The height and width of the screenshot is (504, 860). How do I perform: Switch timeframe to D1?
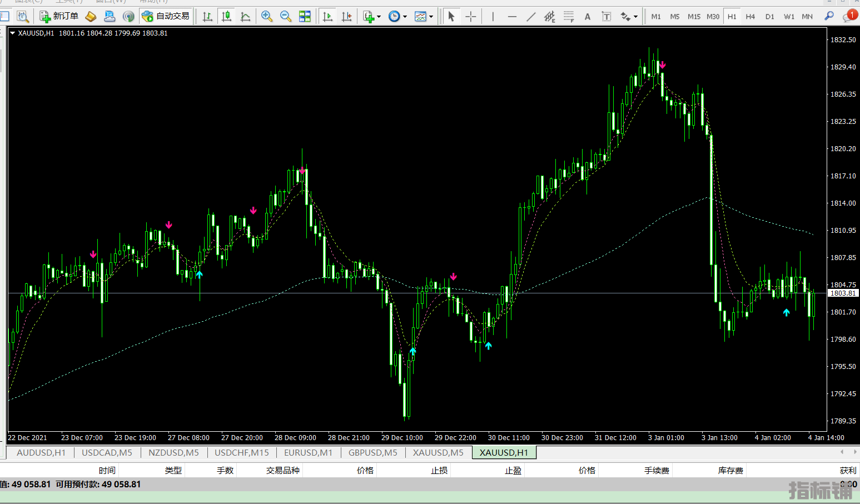pyautogui.click(x=770, y=16)
